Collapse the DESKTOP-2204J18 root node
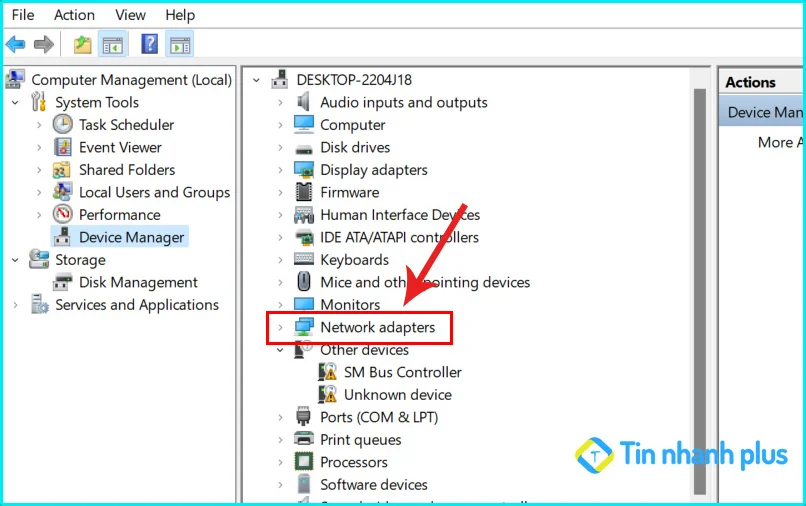This screenshot has width=806, height=506. coord(256,80)
